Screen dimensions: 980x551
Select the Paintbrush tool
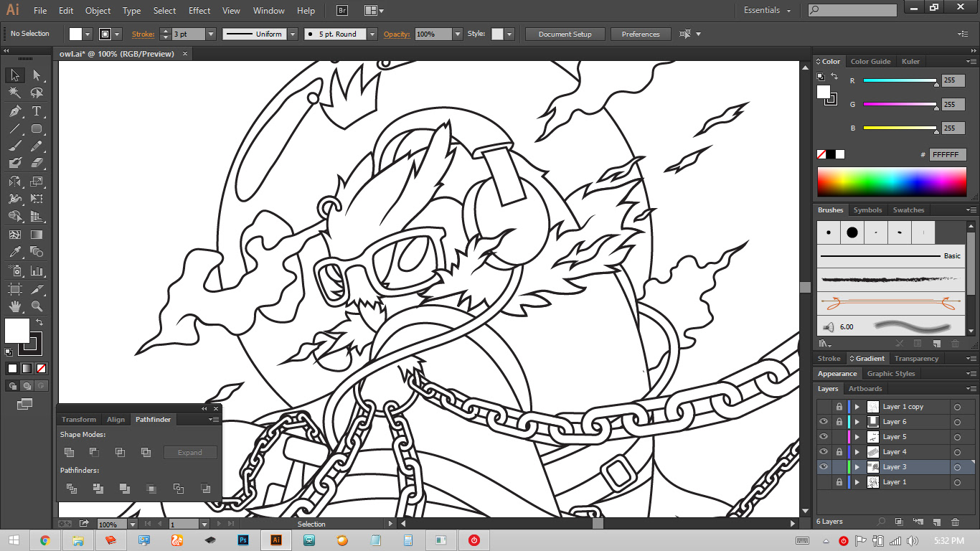click(14, 146)
